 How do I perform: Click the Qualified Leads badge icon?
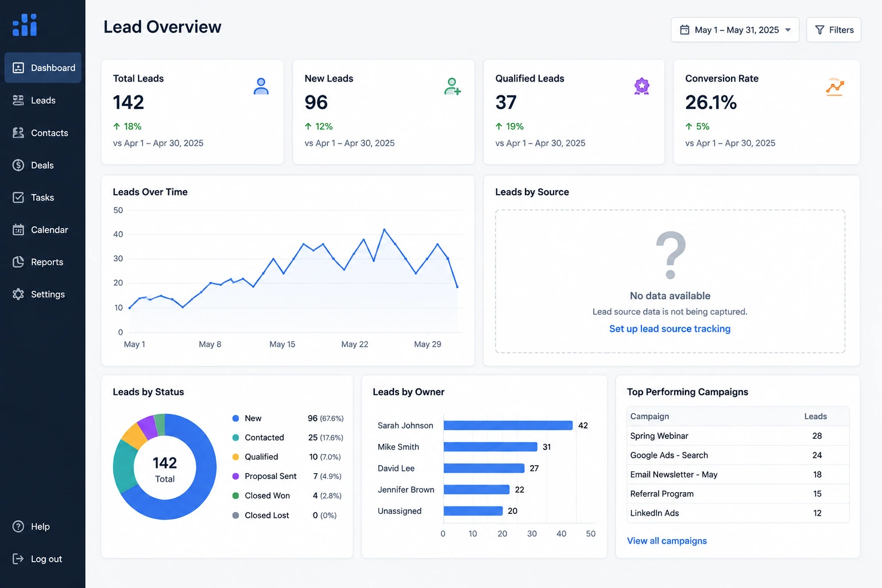[x=642, y=87]
